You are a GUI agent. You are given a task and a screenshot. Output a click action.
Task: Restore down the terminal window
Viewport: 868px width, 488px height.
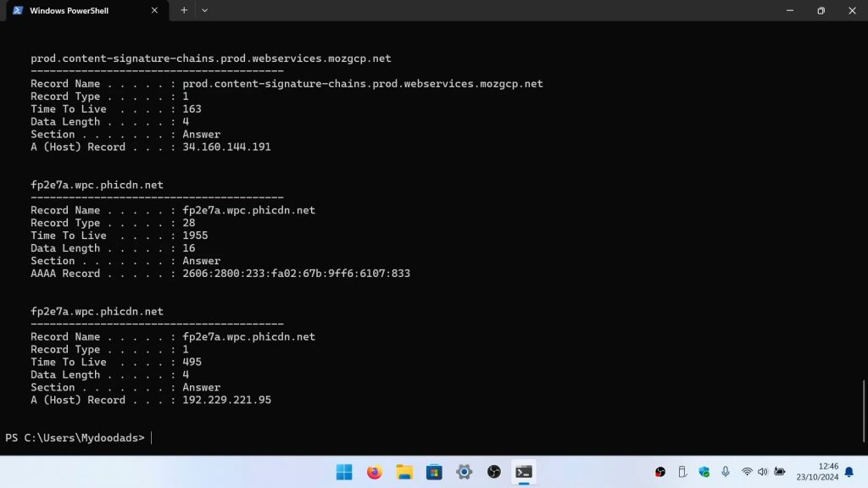pyautogui.click(x=821, y=10)
